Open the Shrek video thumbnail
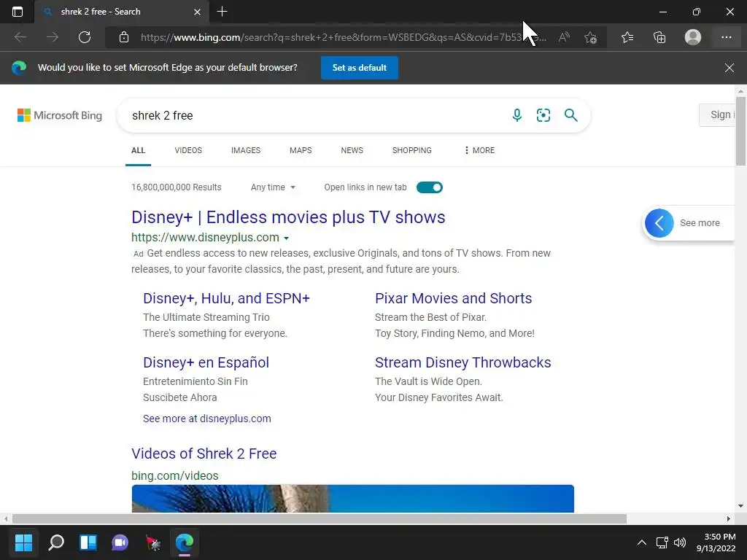This screenshot has width=747, height=560. tap(352, 499)
